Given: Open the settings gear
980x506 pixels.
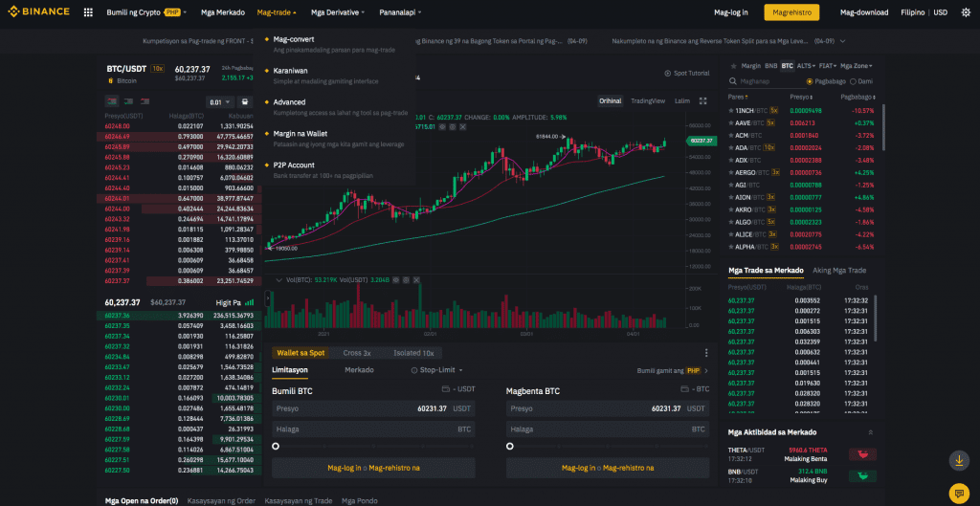Looking at the screenshot, I should [x=966, y=11].
